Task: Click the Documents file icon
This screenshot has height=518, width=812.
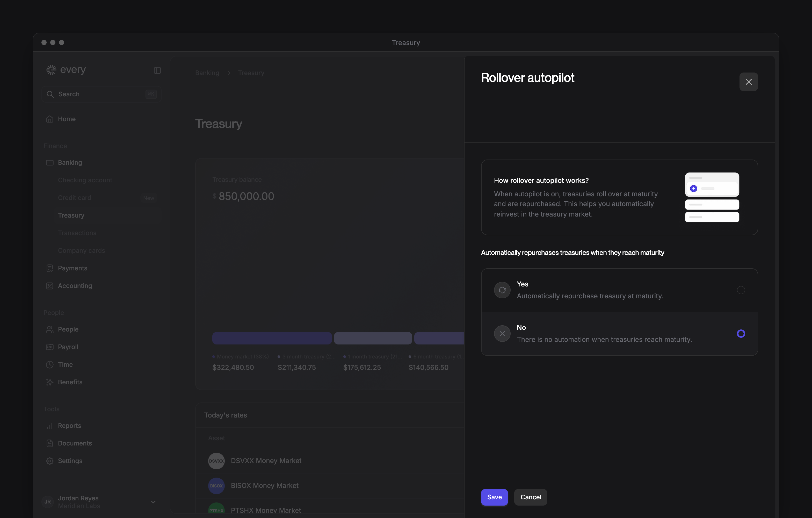Action: 49,443
